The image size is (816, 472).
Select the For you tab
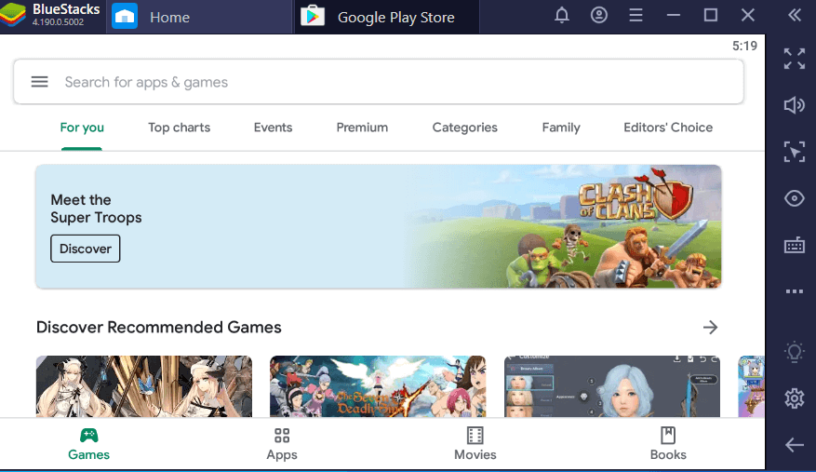click(82, 127)
